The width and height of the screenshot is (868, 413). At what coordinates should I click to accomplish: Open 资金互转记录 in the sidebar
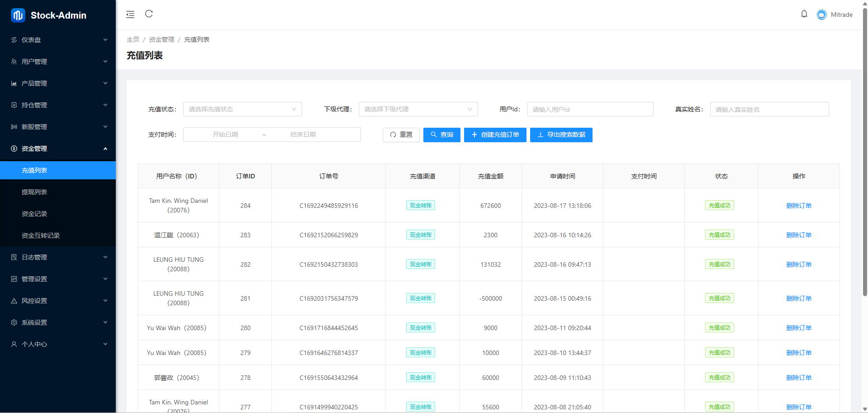click(41, 235)
